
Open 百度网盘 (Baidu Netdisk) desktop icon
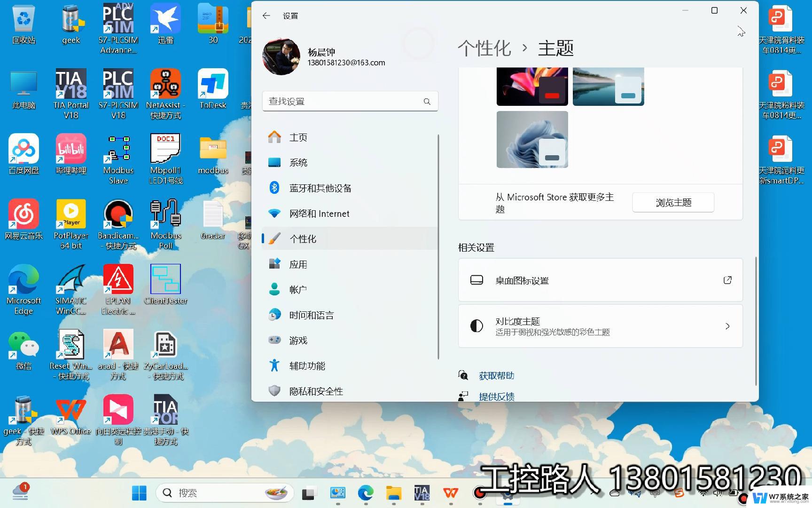[23, 155]
